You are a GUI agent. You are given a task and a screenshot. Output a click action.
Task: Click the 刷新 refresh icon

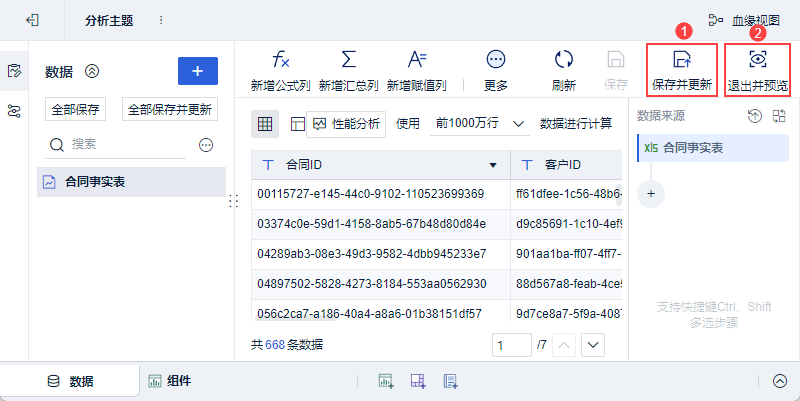[564, 60]
